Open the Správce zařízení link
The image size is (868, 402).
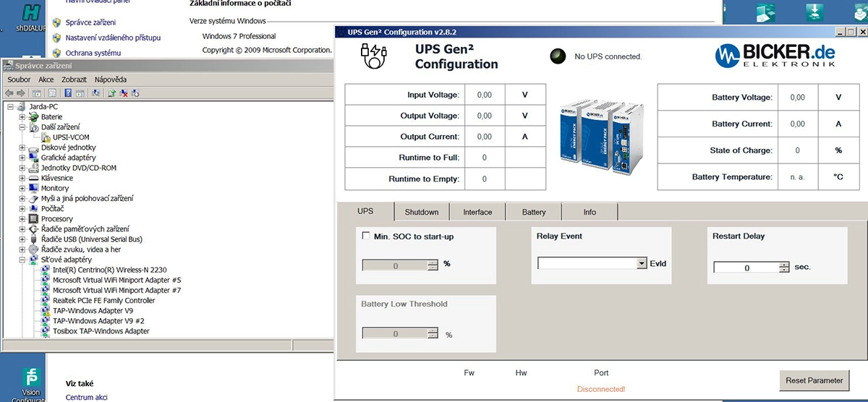(90, 22)
